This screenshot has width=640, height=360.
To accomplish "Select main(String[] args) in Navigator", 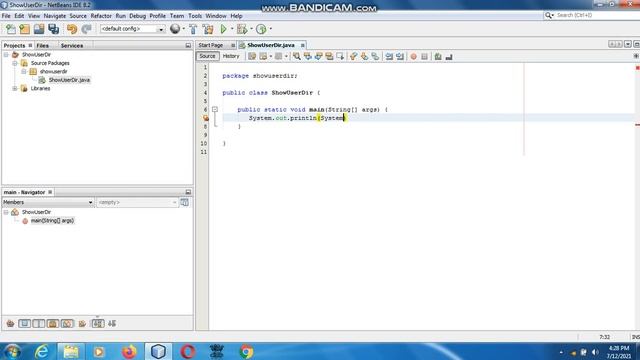I will click(52, 220).
